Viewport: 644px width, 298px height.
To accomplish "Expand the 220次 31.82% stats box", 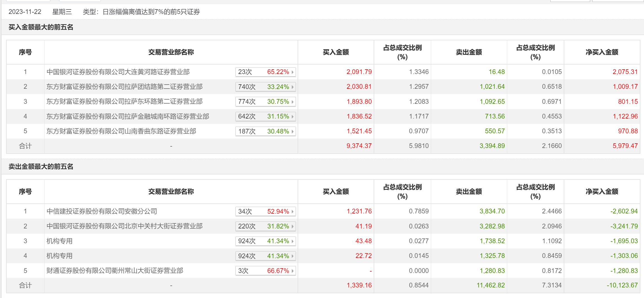I will pyautogui.click(x=265, y=226).
